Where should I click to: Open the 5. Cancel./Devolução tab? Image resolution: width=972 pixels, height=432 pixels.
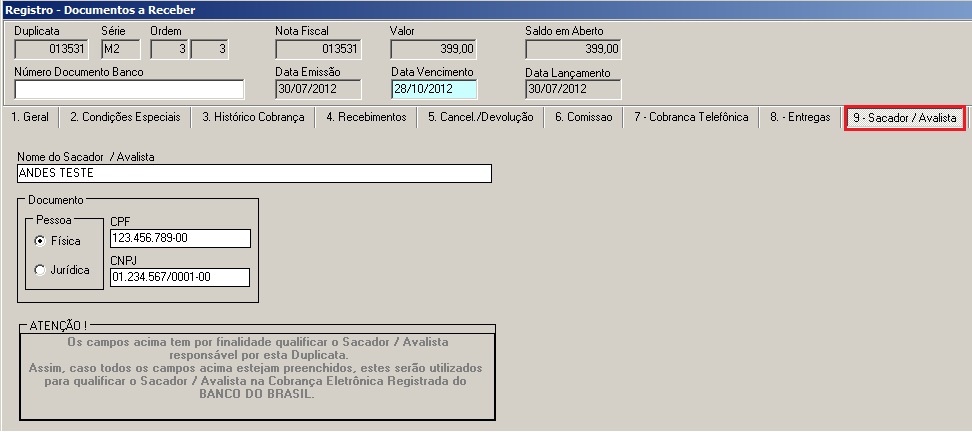[480, 117]
